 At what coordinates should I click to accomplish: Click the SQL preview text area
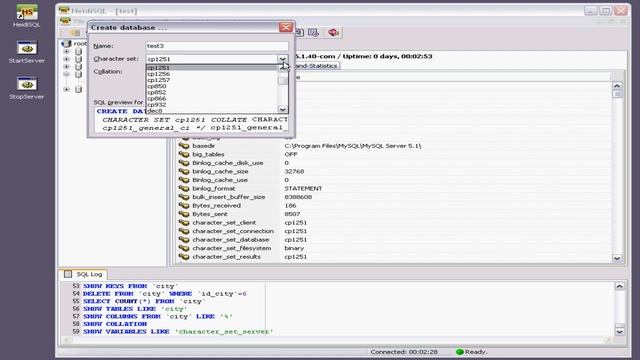[x=192, y=120]
